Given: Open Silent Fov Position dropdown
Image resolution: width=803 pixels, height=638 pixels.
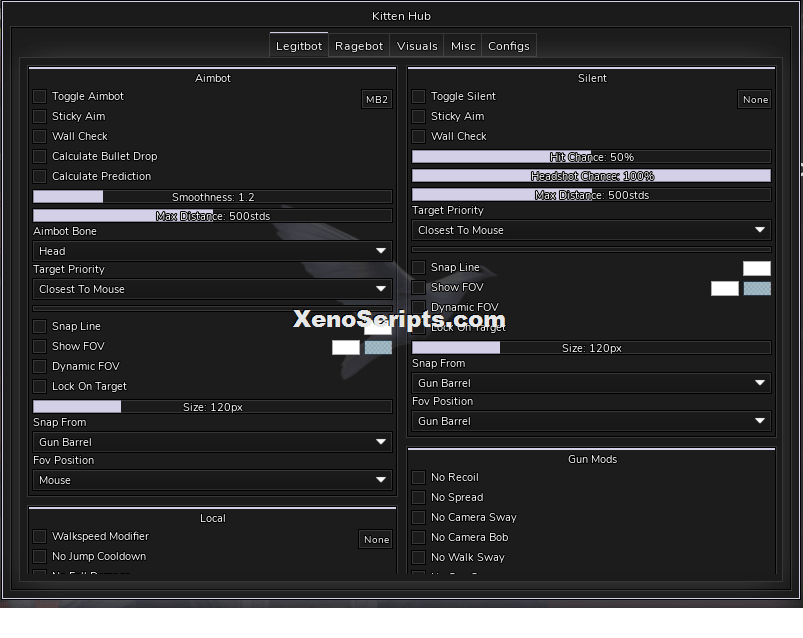Looking at the screenshot, I should 591,421.
